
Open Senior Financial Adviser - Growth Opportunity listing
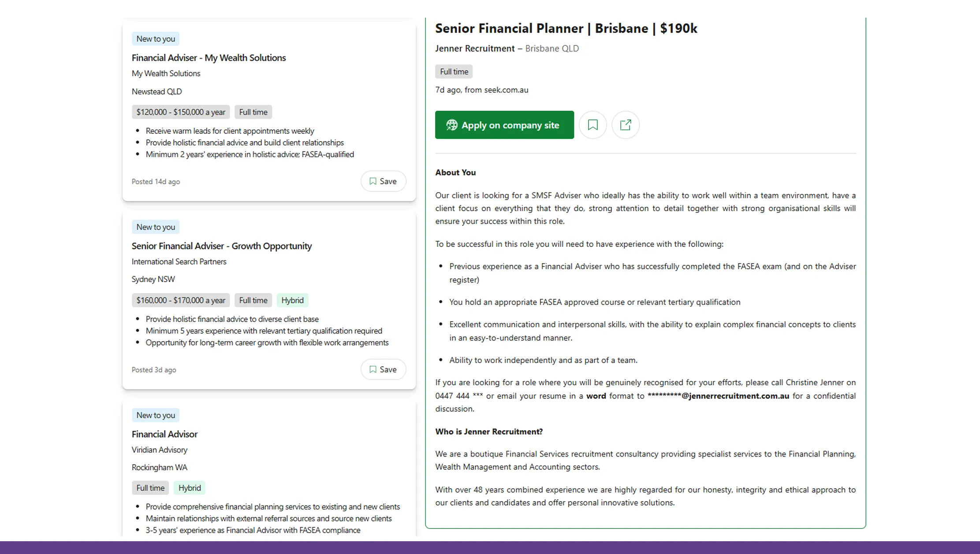click(221, 246)
